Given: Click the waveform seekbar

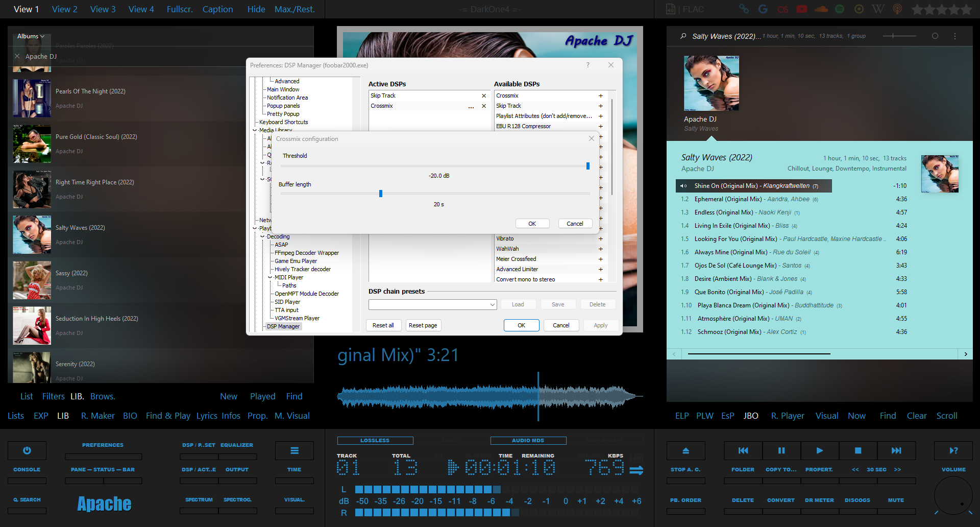Looking at the screenshot, I should coord(490,397).
